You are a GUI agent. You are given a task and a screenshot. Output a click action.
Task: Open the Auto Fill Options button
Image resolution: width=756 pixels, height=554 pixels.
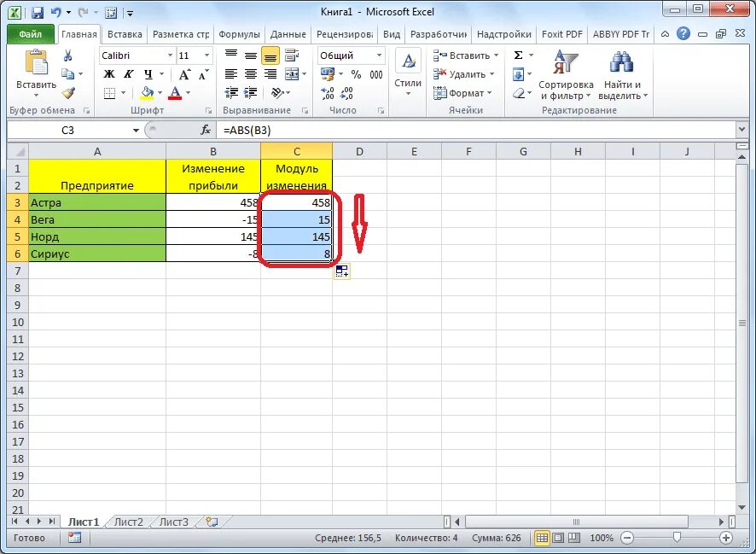click(x=342, y=271)
